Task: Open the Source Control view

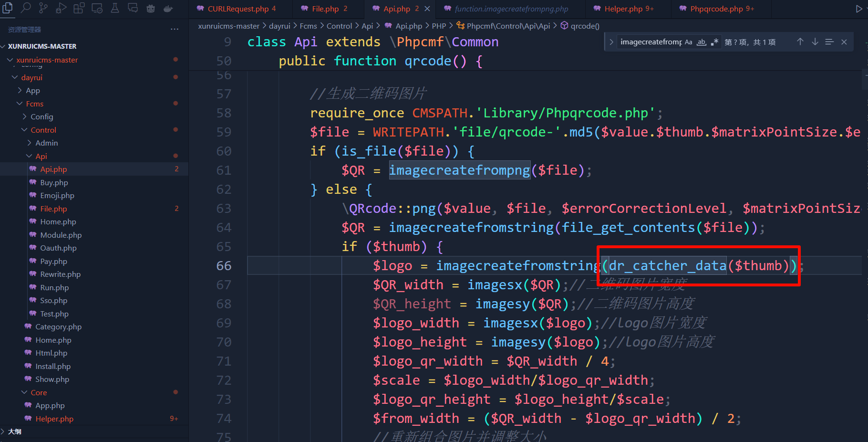Action: tap(43, 8)
